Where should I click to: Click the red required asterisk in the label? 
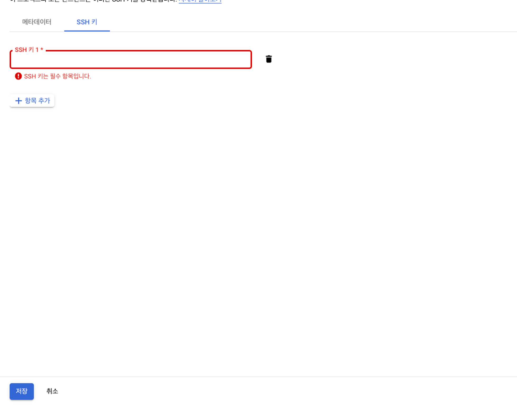click(42, 49)
